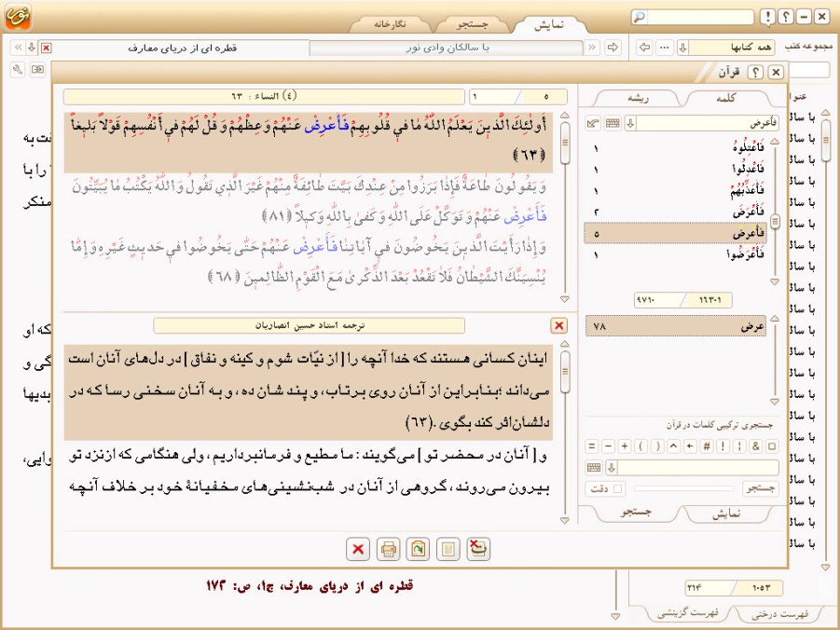This screenshot has height=630, width=840.
Task: Open the dropdown arrow on the combined search field
Action: (x=612, y=468)
